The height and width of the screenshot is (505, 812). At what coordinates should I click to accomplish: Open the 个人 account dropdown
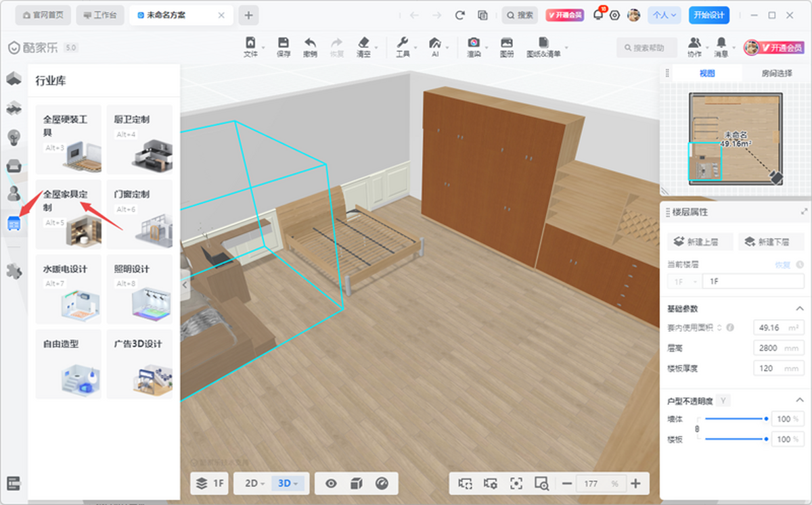(664, 15)
